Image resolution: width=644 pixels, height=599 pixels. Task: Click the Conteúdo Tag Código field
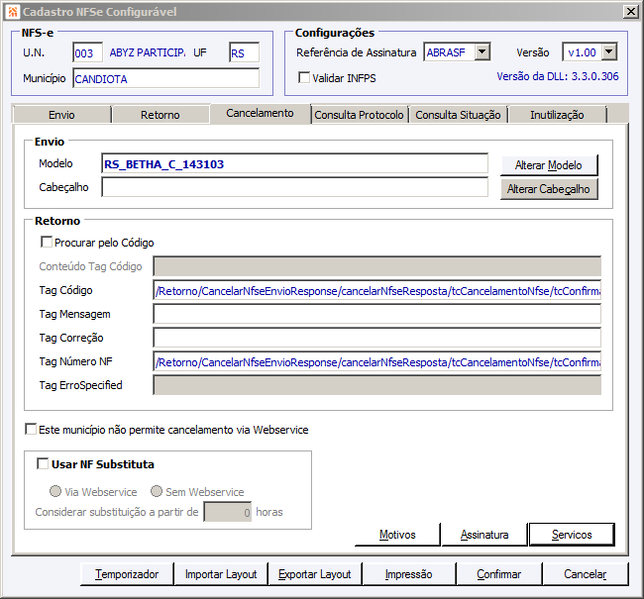tap(377, 266)
